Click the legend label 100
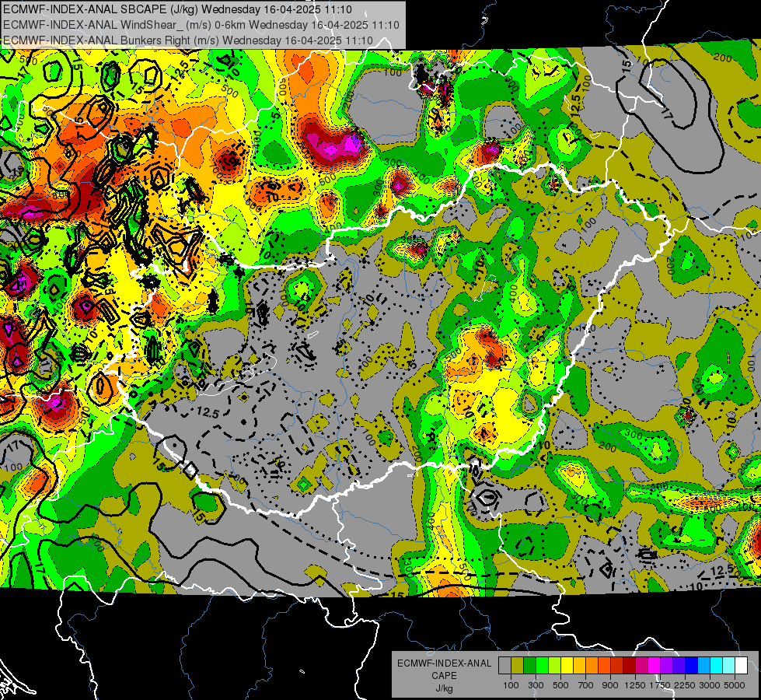 point(511,685)
